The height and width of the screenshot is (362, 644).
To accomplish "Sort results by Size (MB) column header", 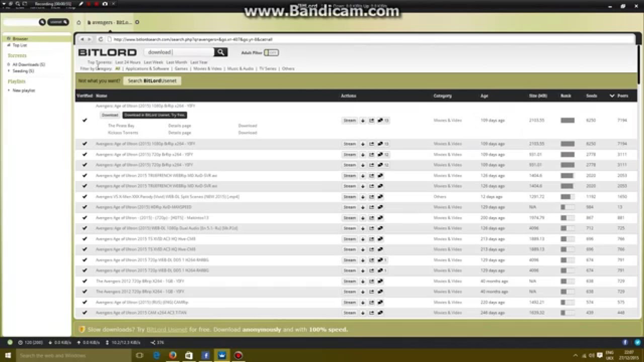I will tap(538, 96).
